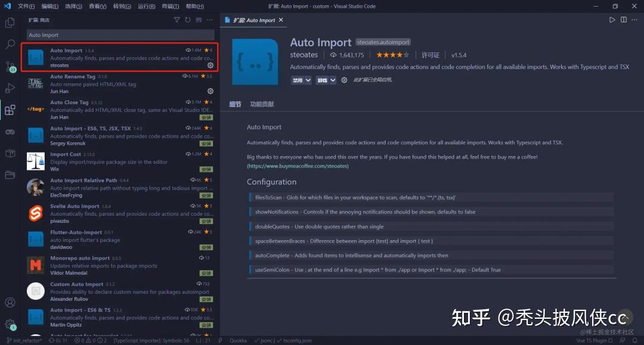Filter extensions with the funnel icon
644x345 pixels.
(177, 20)
